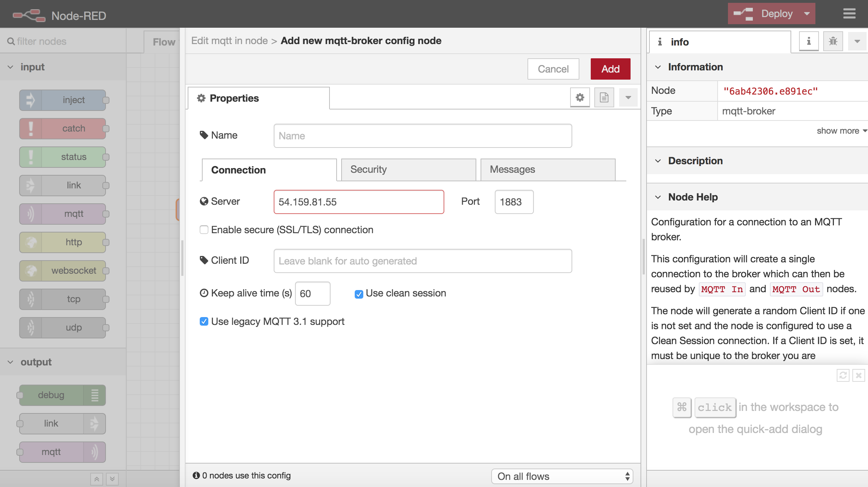Expand all palette categories

point(112,479)
